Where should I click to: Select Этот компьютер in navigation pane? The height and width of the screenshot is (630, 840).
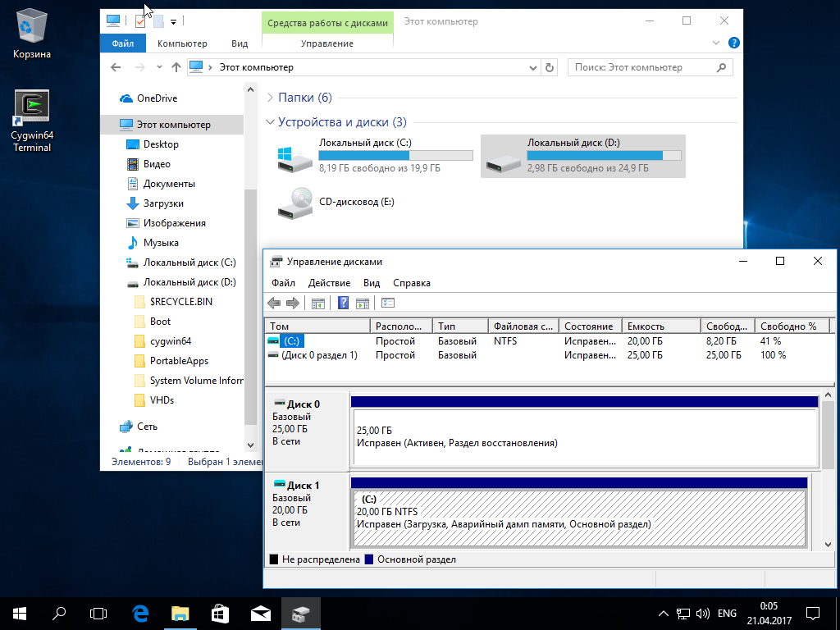coord(174,125)
